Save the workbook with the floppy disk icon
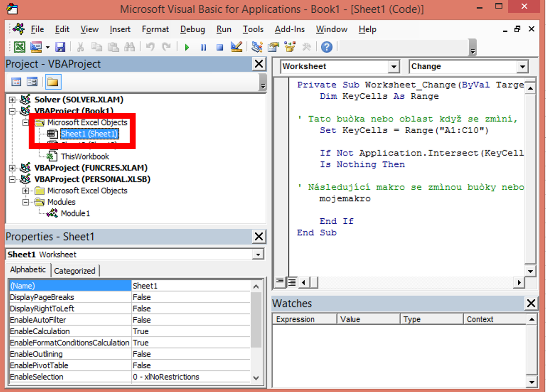 [x=61, y=47]
